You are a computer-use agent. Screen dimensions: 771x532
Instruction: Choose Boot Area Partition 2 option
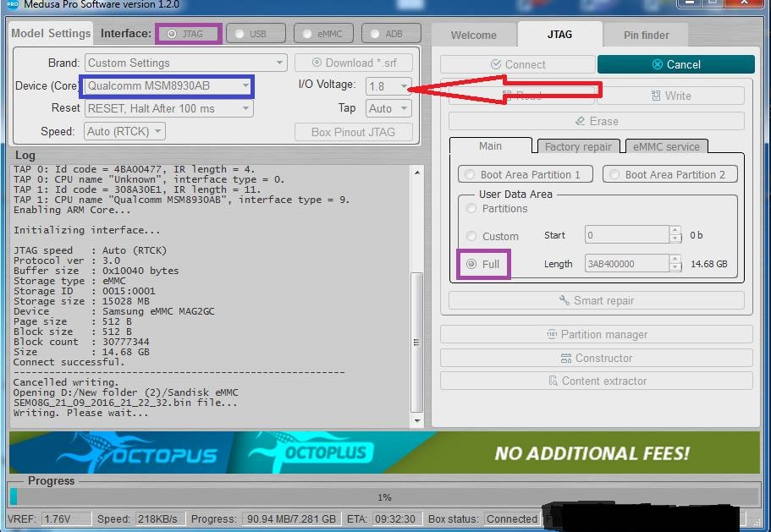pos(669,174)
